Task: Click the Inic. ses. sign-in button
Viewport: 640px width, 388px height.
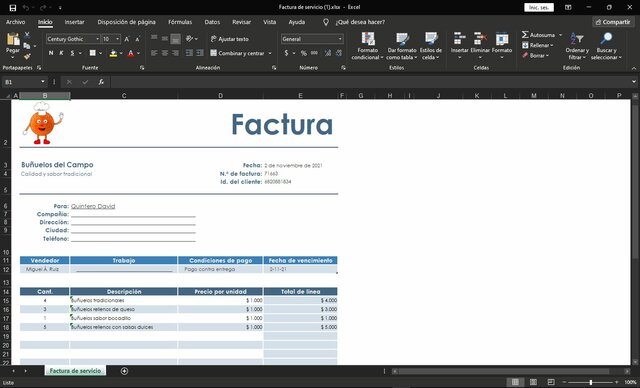Action: coord(539,7)
